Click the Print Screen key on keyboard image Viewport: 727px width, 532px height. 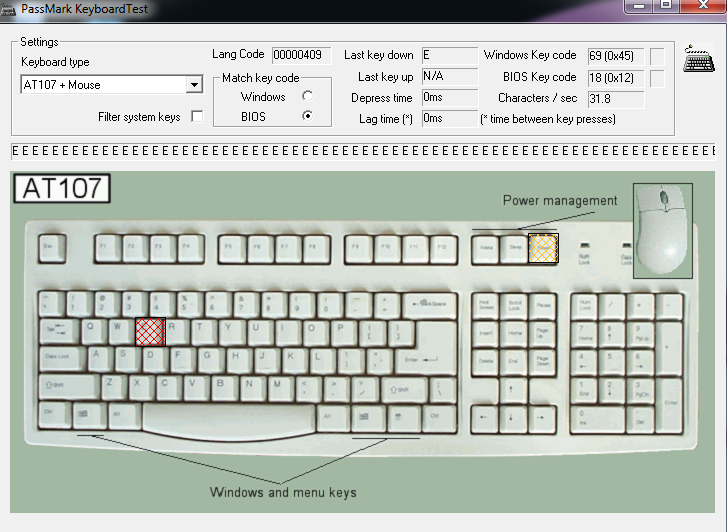pos(486,306)
